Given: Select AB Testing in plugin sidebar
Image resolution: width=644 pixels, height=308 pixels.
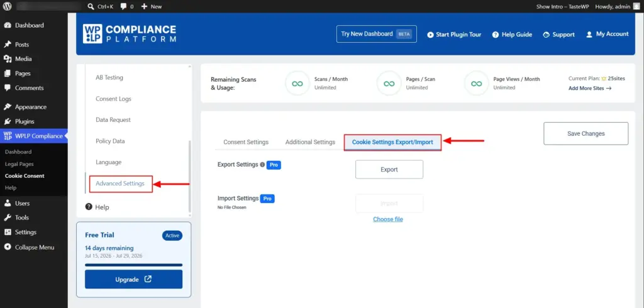Looking at the screenshot, I should pos(109,77).
